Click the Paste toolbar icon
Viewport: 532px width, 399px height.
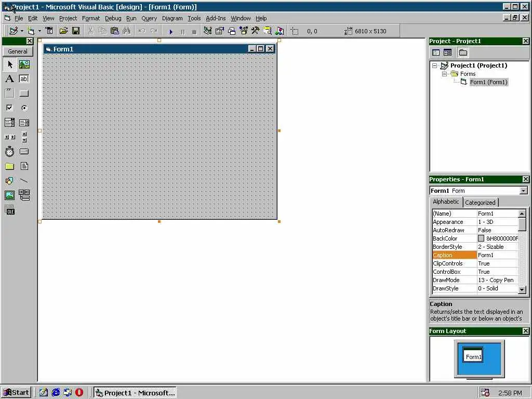pyautogui.click(x=115, y=31)
